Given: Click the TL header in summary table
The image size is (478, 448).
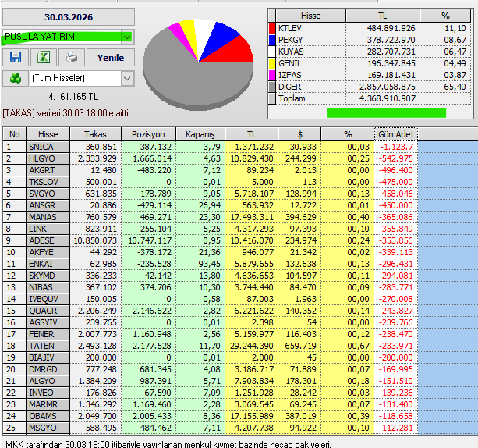Looking at the screenshot, I should (x=383, y=16).
